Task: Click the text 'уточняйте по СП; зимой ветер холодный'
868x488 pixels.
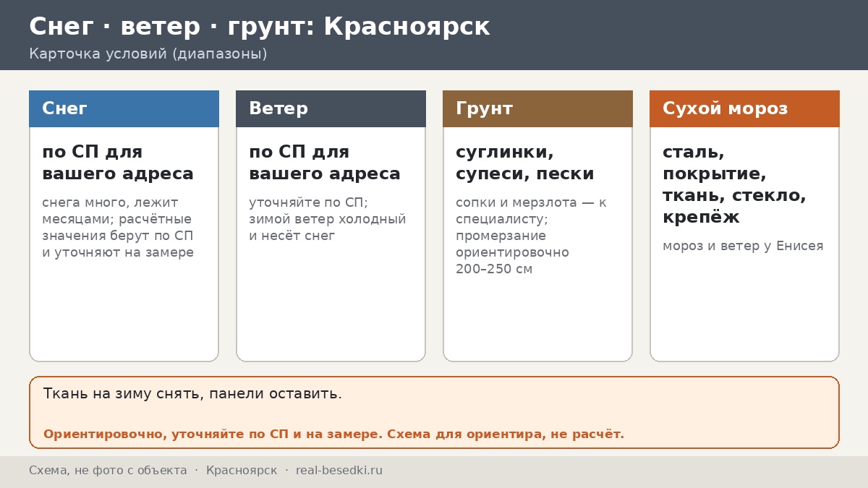Action: pos(328,210)
